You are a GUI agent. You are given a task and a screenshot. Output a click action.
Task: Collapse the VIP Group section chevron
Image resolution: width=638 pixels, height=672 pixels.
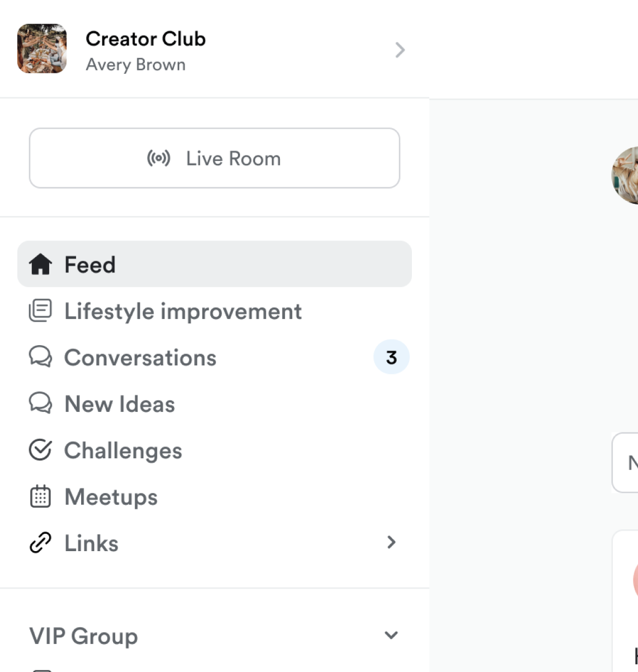pyautogui.click(x=391, y=635)
